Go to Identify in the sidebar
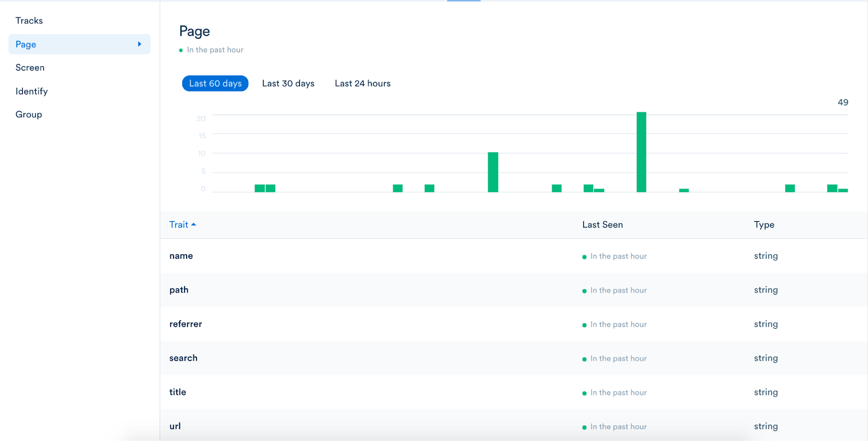 pos(31,91)
